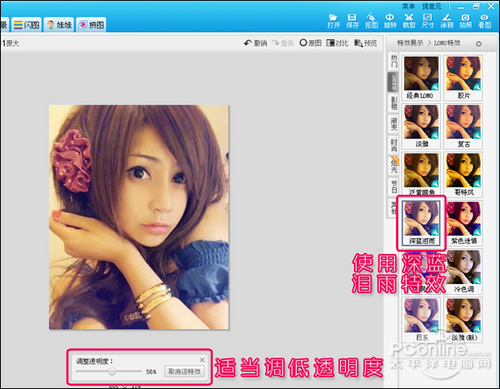Image resolution: width=500 pixels, height=389 pixels.
Task: Open a file with 打开 icon
Action: [333, 21]
